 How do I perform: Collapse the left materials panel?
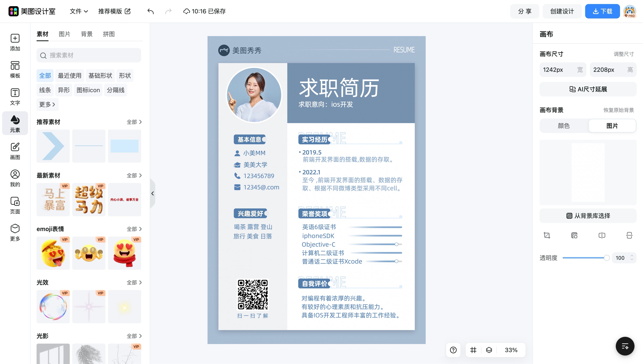(x=152, y=193)
